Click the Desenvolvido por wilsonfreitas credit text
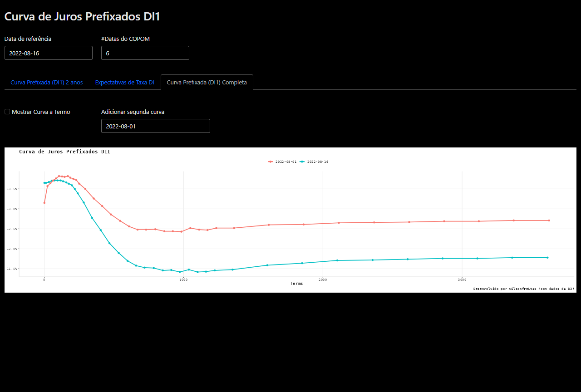 524,289
